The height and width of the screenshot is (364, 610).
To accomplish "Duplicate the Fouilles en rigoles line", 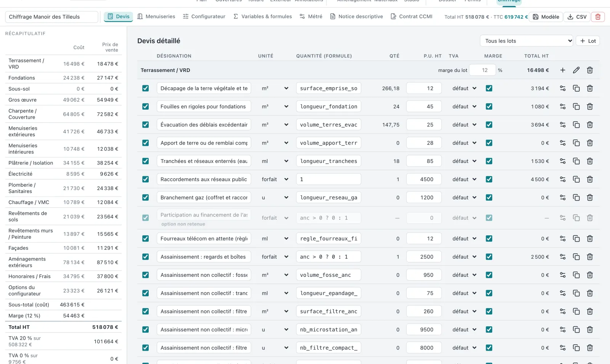I will 576,107.
